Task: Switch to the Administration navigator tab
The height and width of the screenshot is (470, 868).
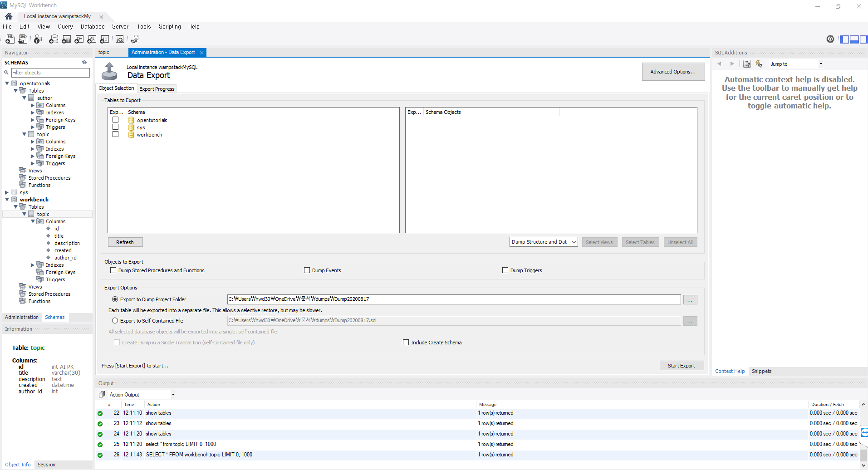Action: tap(22, 318)
